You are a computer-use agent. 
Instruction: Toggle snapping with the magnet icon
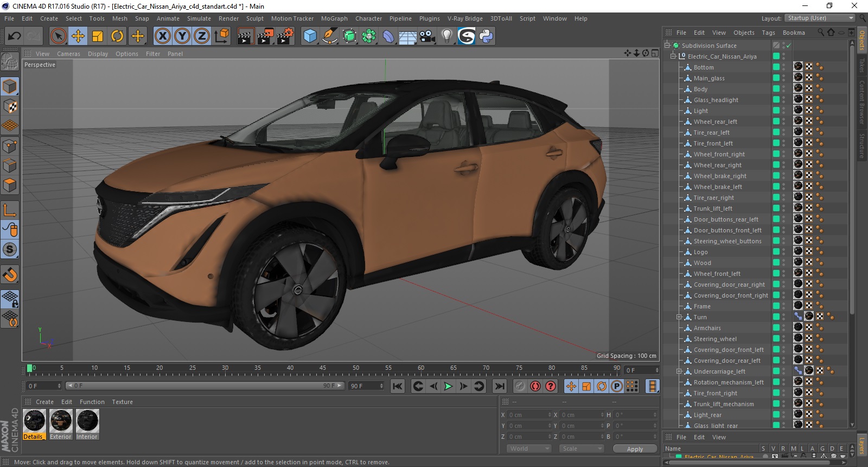[x=10, y=275]
